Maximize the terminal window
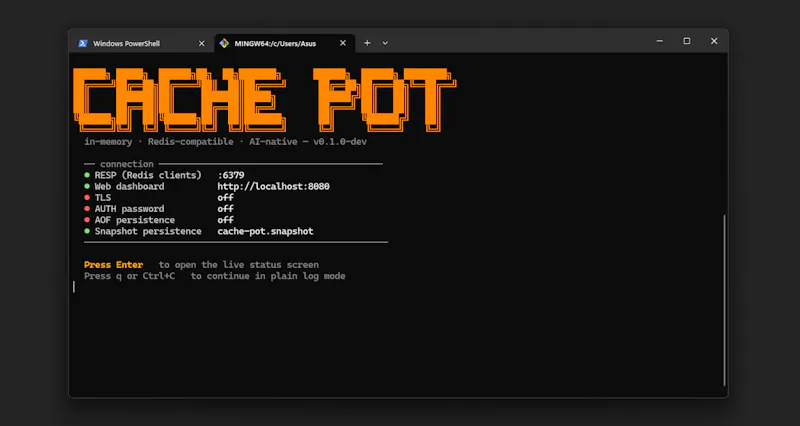The height and width of the screenshot is (426, 800). (x=687, y=41)
